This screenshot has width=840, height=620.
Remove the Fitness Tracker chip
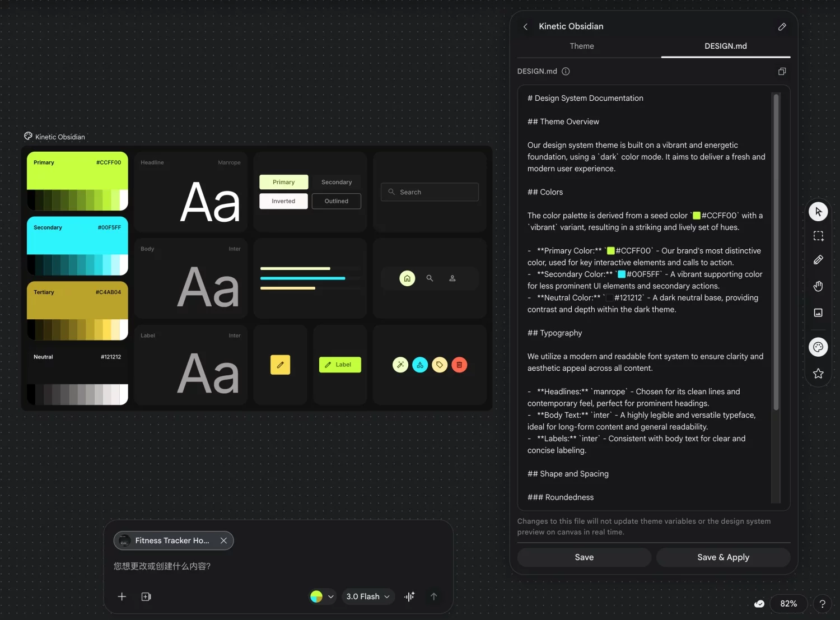223,540
